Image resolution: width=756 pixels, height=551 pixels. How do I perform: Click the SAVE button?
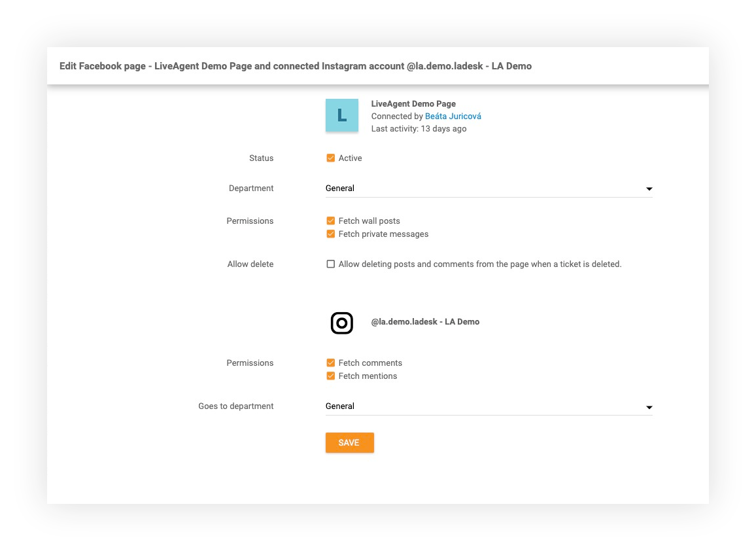pos(349,442)
